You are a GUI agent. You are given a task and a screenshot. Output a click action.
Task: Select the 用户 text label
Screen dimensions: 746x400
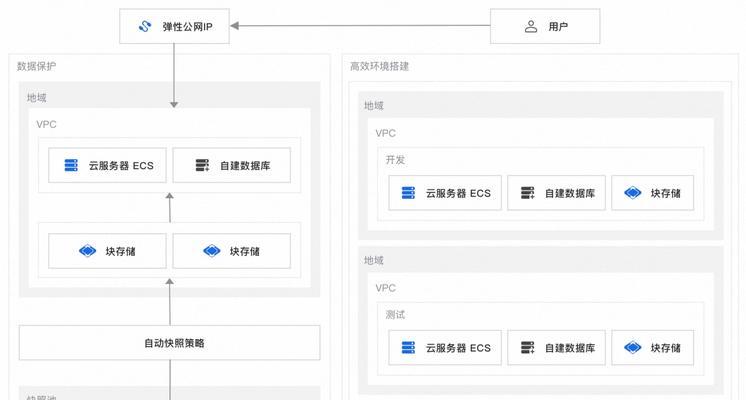click(x=558, y=27)
